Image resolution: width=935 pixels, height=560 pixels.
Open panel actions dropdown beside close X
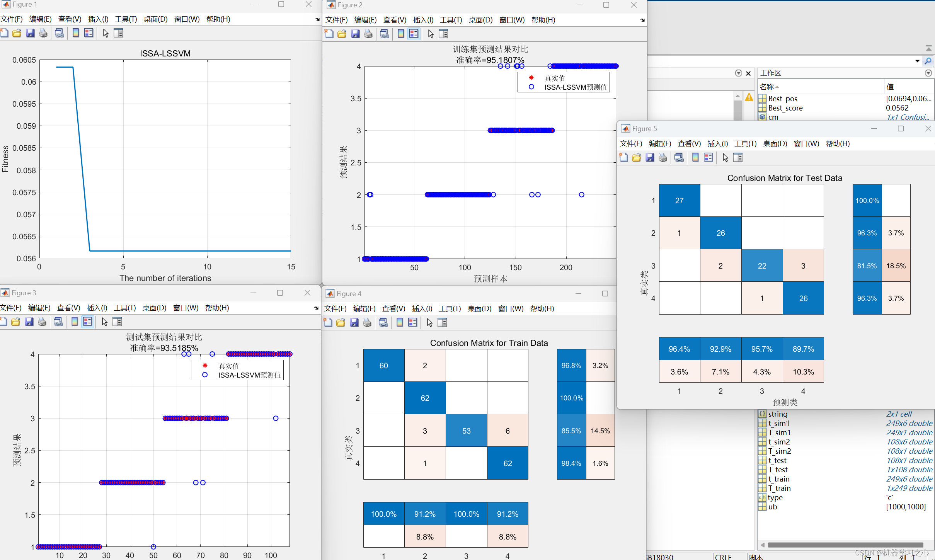[739, 73]
